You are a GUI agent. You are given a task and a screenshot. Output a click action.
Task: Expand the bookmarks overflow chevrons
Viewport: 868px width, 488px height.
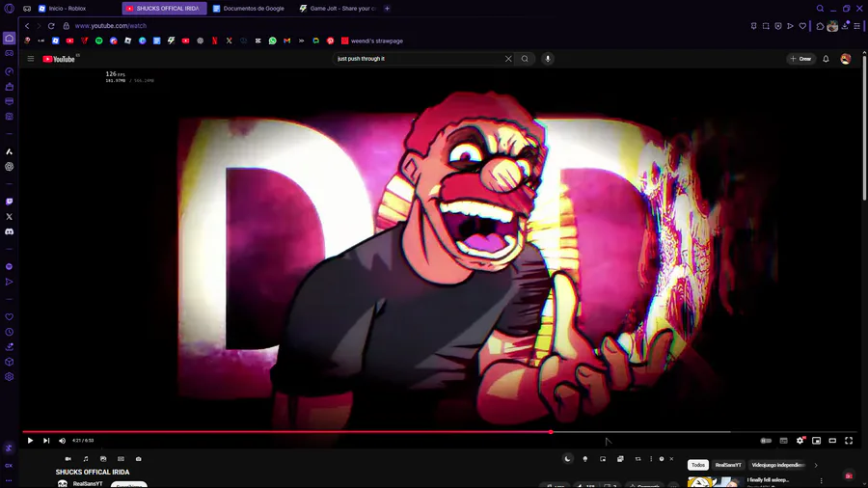click(301, 41)
